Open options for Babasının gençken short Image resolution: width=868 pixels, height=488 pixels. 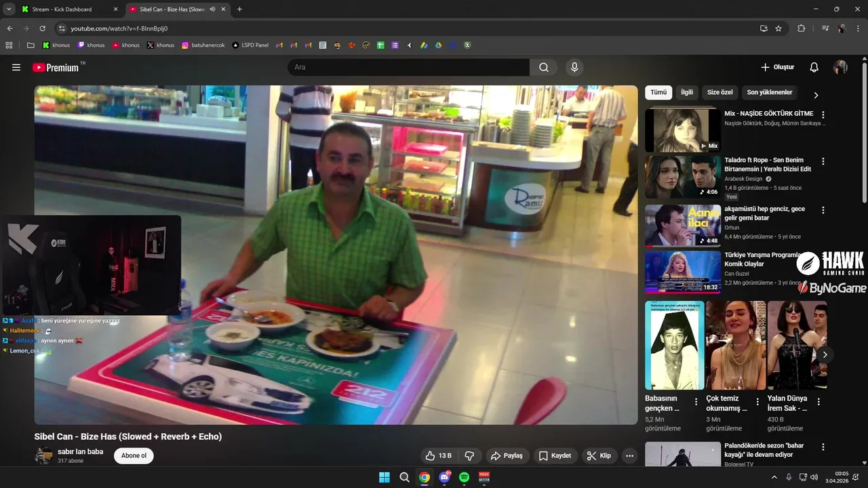pos(696,401)
